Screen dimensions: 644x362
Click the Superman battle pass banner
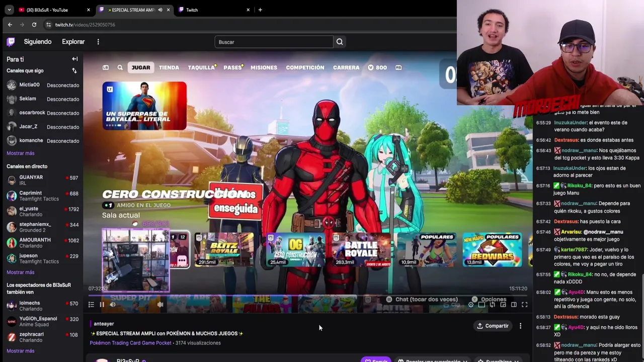144,106
